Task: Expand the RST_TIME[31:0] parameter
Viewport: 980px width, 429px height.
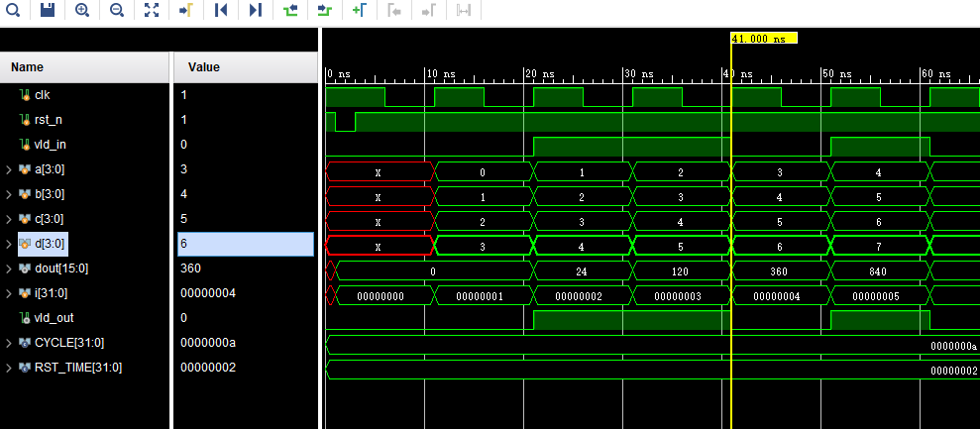Action: coord(9,368)
